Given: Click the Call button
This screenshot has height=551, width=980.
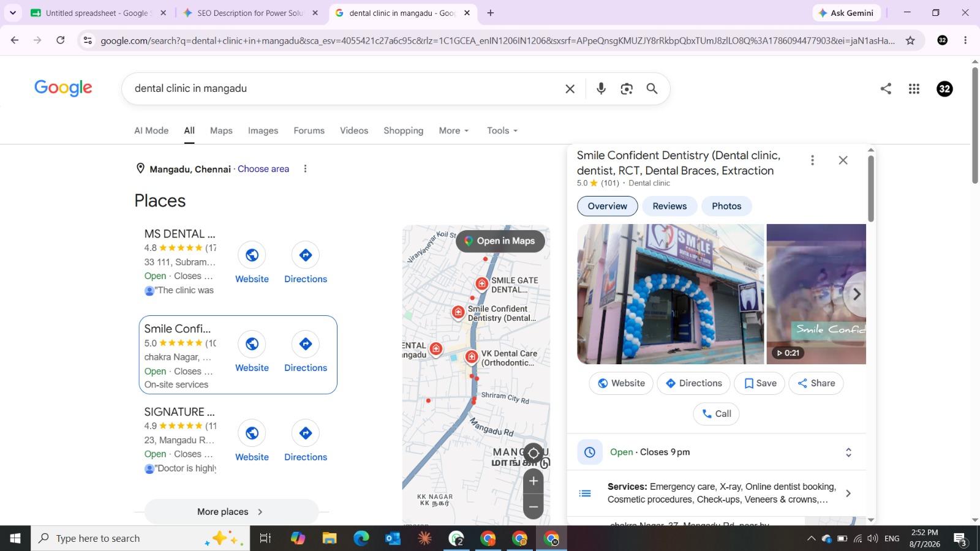Looking at the screenshot, I should 716,414.
